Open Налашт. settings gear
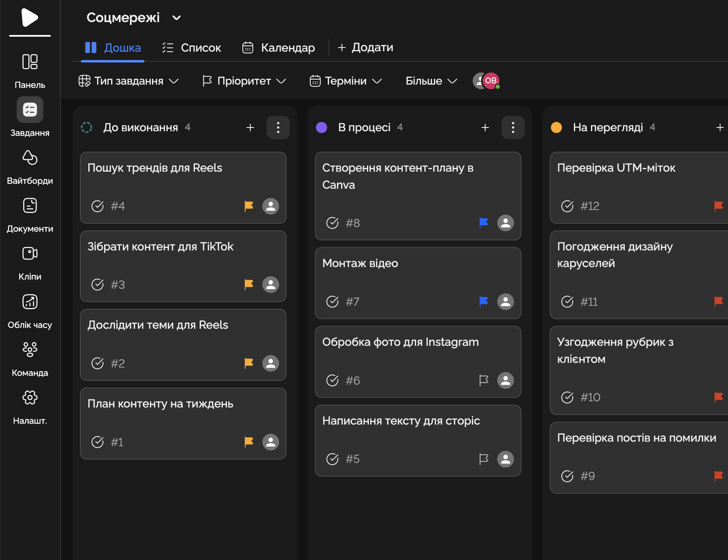 [x=30, y=398]
